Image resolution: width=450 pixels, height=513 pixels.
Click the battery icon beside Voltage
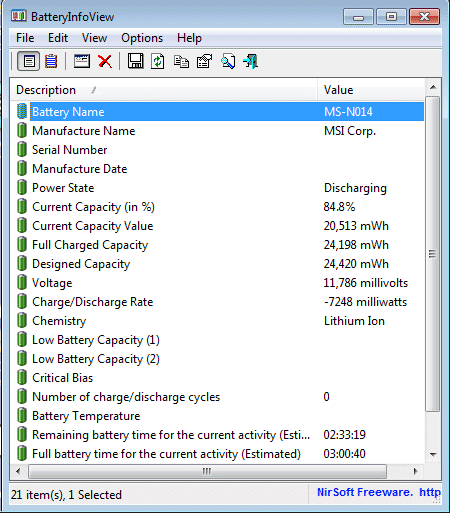coord(22,282)
